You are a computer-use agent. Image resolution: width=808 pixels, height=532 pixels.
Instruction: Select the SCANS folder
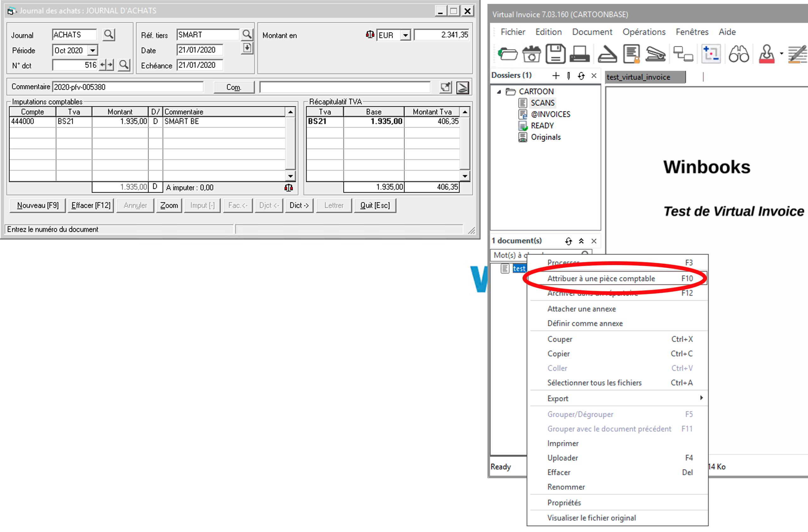click(542, 103)
